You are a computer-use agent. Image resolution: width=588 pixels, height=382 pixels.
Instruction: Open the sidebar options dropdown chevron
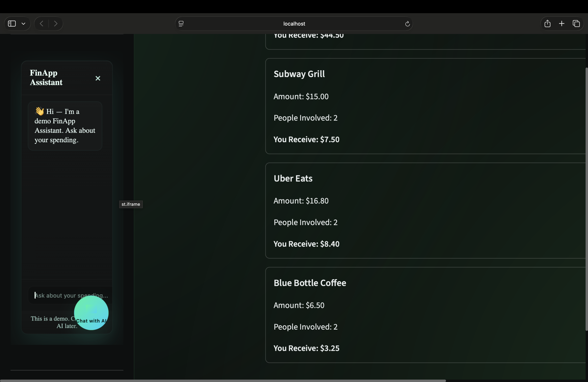point(23,24)
